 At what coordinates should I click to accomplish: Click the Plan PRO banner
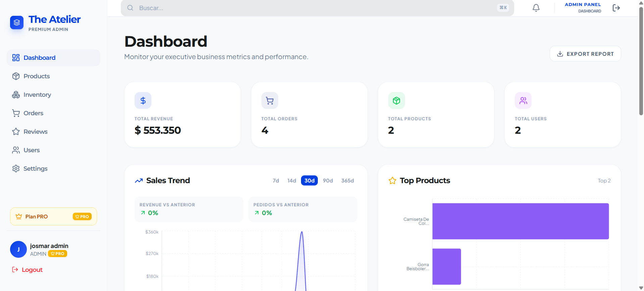[x=53, y=216]
